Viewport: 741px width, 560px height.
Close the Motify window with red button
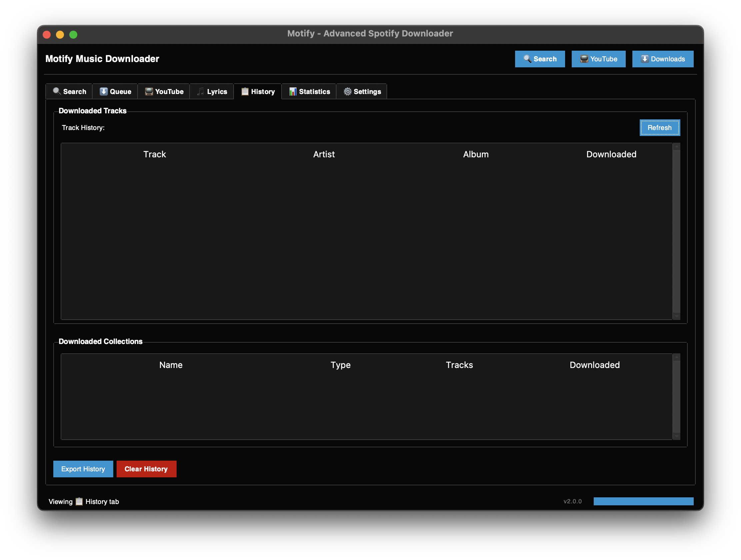point(47,35)
